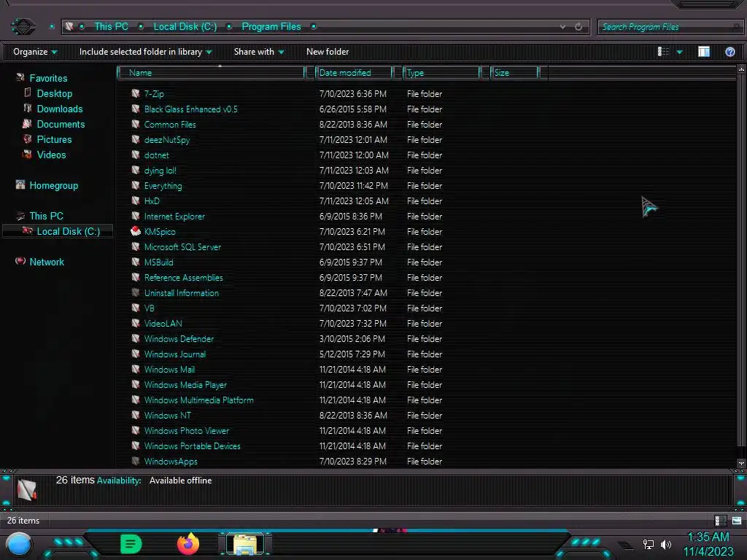
Task: Select the Windows NT folder icon
Action: click(136, 415)
